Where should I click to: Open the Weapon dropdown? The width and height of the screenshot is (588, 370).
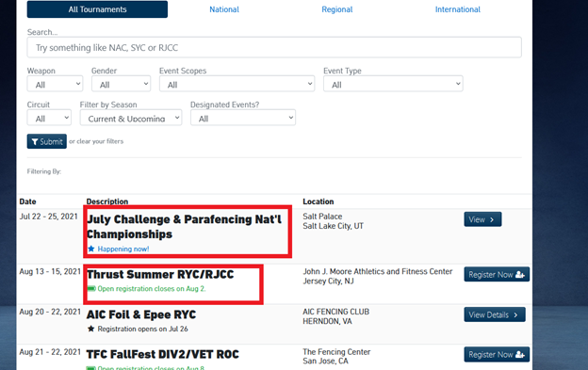click(x=55, y=84)
